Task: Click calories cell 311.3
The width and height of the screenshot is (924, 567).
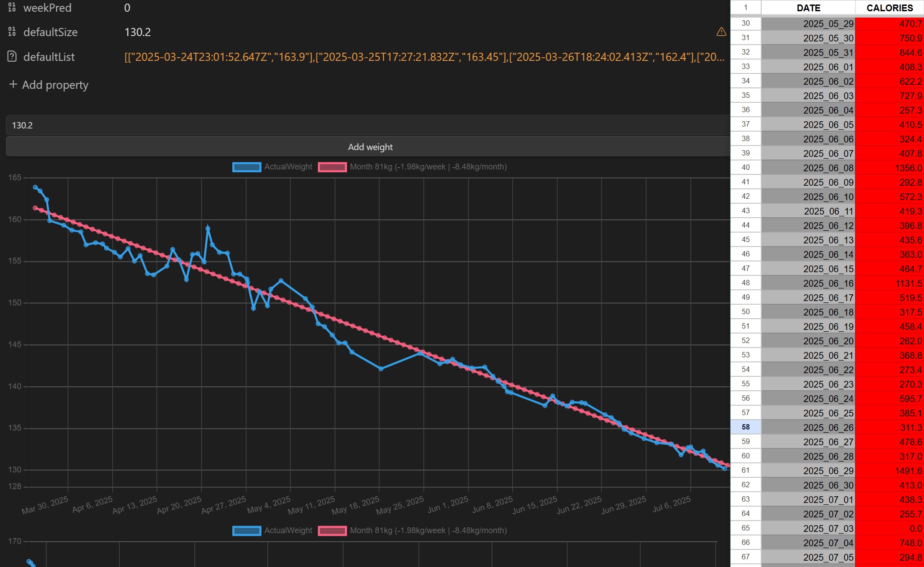Action: [889, 427]
